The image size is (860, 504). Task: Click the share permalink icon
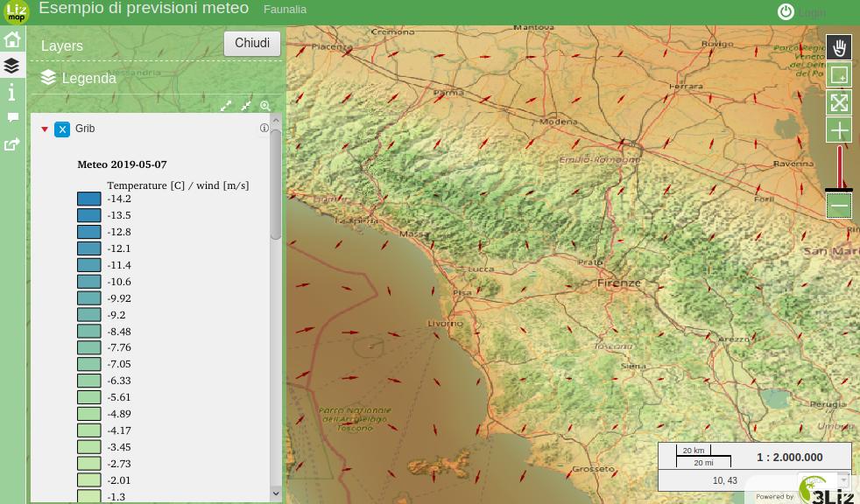pyautogui.click(x=12, y=144)
